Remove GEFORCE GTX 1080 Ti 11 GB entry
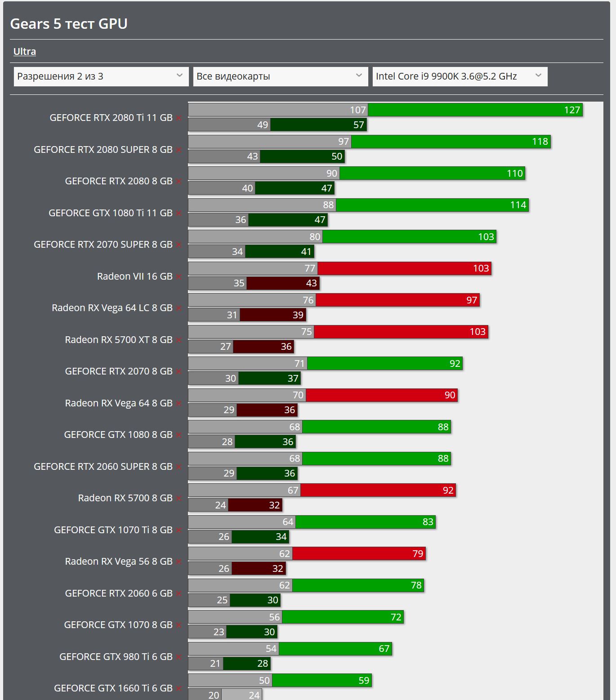The image size is (616, 700). 179,213
